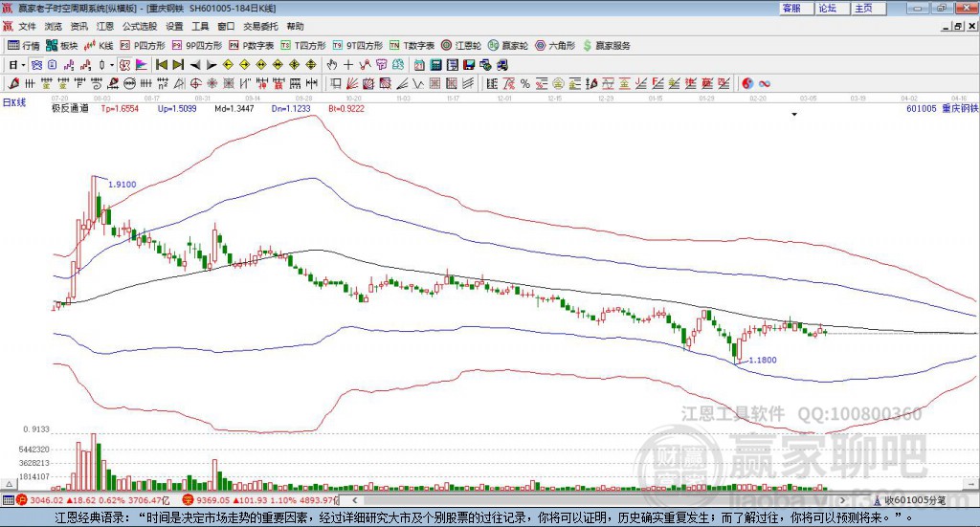
Task: Open the 帮助 menu
Action: coord(295,26)
